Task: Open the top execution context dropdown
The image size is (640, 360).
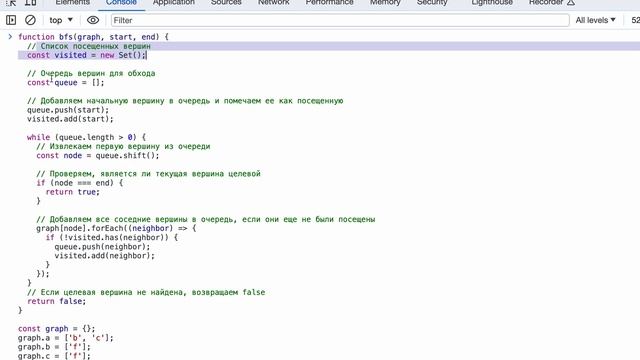Action: (61, 20)
